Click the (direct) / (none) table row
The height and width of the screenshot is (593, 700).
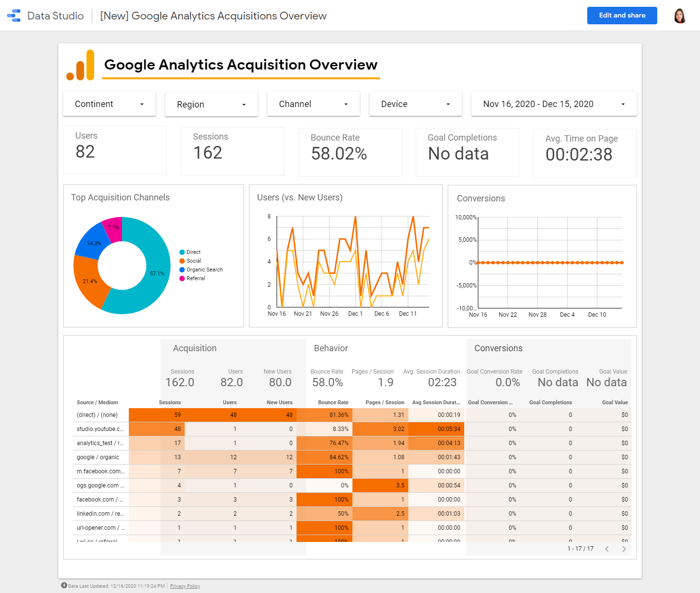pyautogui.click(x=97, y=415)
